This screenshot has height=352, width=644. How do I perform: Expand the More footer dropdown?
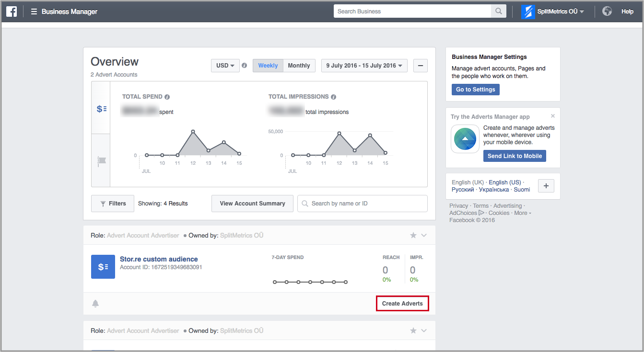pyautogui.click(x=523, y=213)
